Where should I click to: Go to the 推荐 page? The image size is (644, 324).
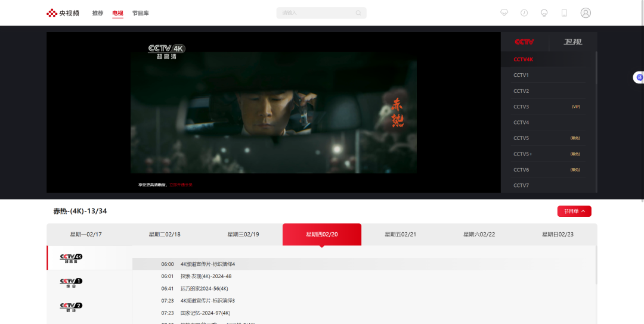tap(98, 13)
